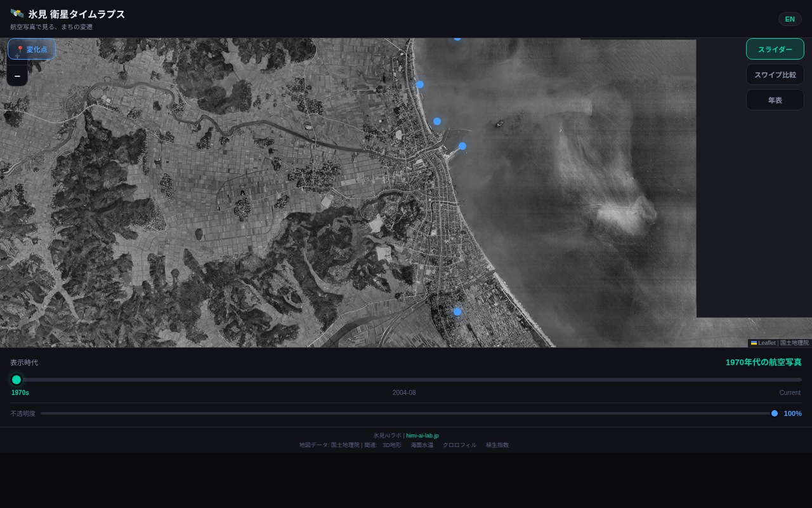Screen dimensions: 812x508
Task: Click the 不透明度 opacity slider handle
Action: (x=775, y=413)
